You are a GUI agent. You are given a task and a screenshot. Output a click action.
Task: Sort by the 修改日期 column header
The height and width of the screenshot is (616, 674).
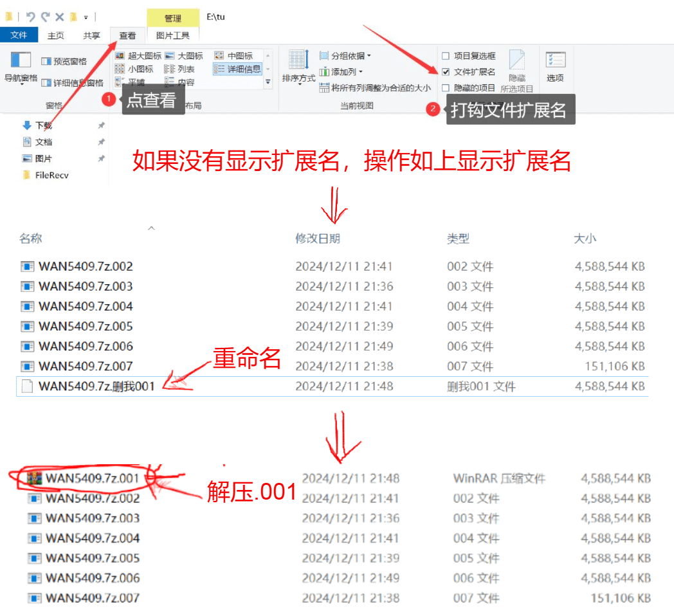[318, 239]
